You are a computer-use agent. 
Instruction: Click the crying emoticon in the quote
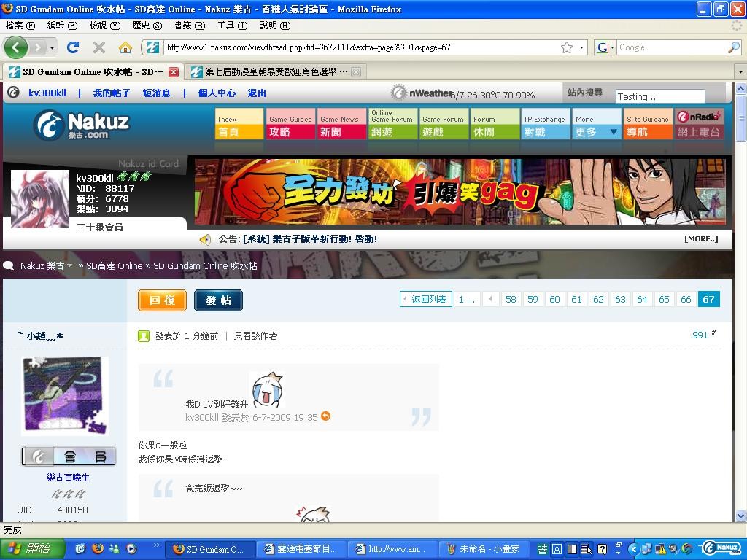point(268,389)
